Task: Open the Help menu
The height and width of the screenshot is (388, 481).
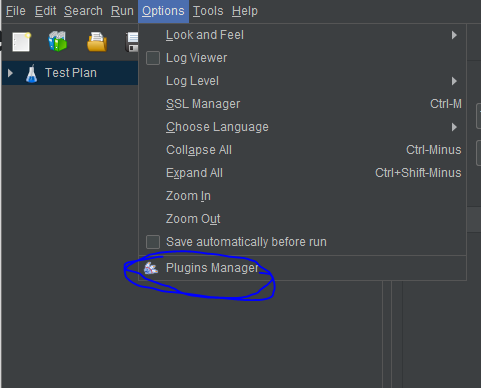Action: pos(245,11)
